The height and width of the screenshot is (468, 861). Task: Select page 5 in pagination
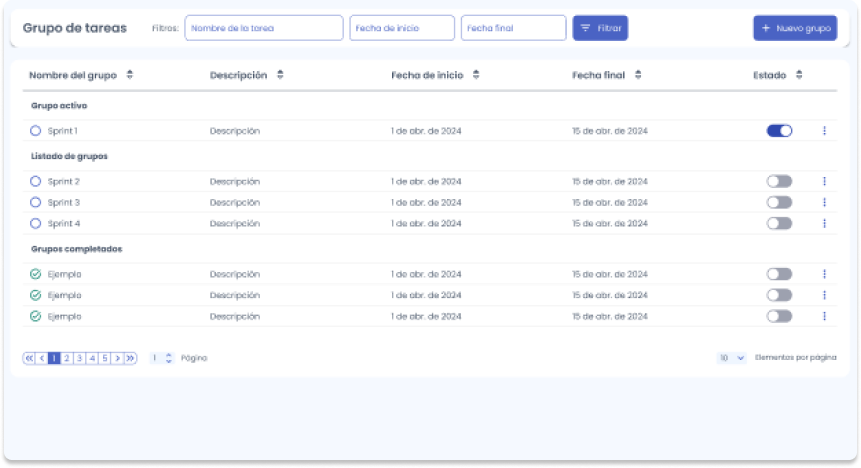coord(105,358)
